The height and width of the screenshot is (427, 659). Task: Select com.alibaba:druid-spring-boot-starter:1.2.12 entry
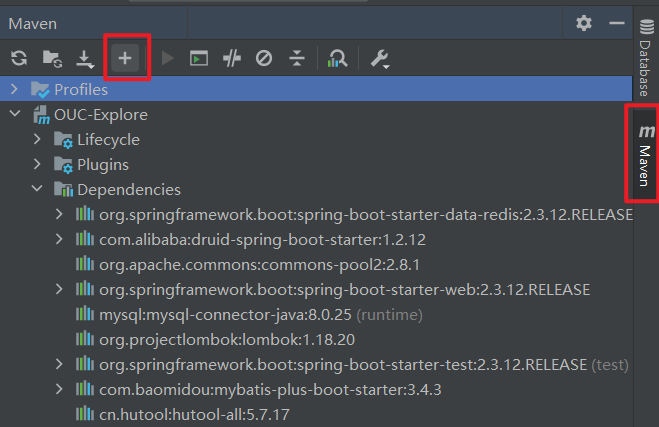point(316,239)
